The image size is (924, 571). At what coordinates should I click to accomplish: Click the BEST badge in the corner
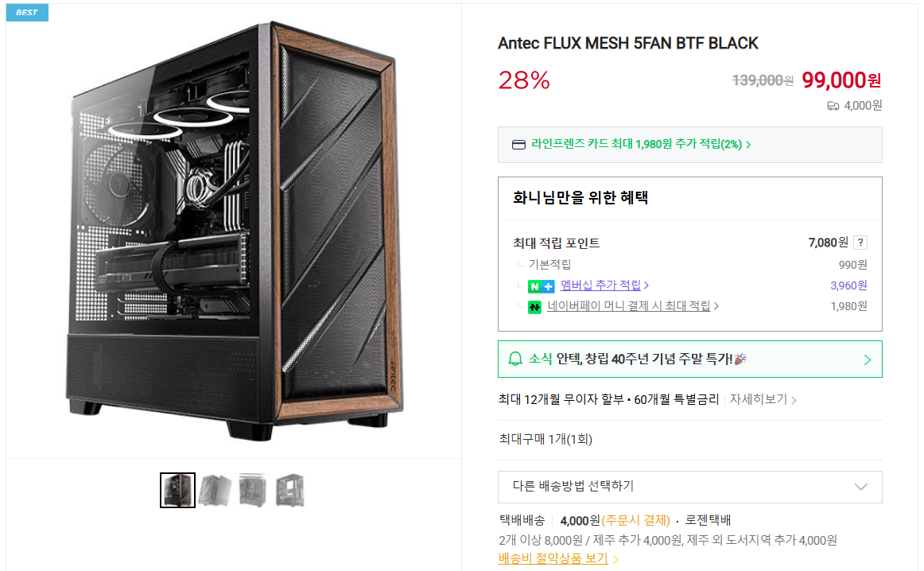[x=25, y=12]
